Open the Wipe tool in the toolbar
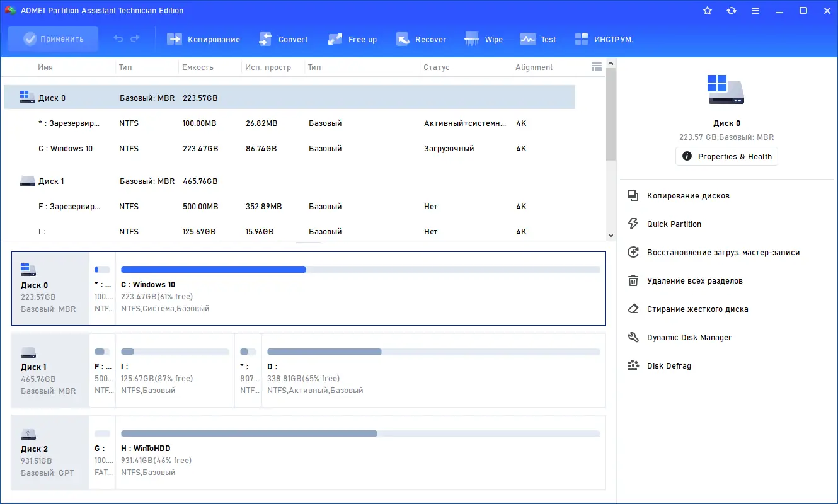The image size is (838, 504). tap(483, 39)
